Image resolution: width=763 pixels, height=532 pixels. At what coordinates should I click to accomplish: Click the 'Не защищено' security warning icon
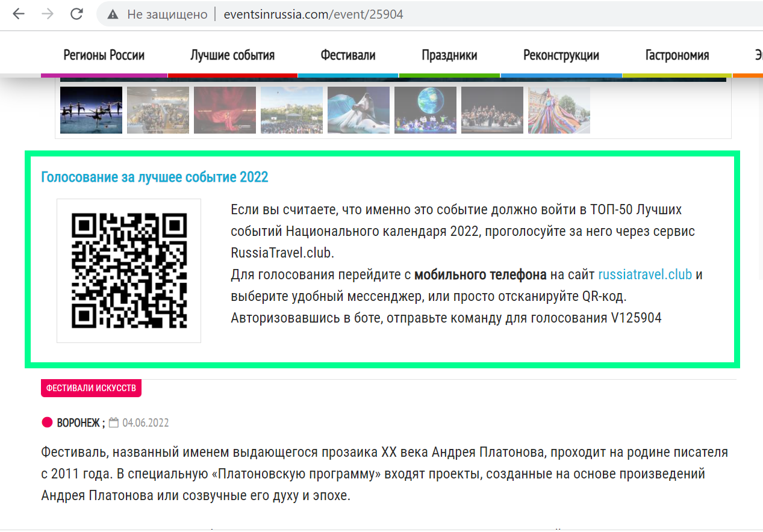click(x=112, y=14)
